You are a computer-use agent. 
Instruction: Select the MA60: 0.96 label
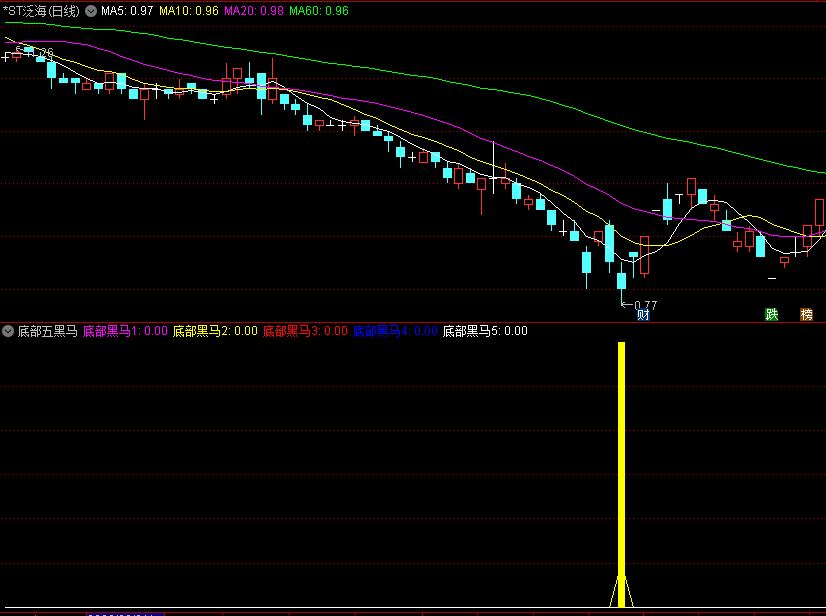[x=319, y=11]
